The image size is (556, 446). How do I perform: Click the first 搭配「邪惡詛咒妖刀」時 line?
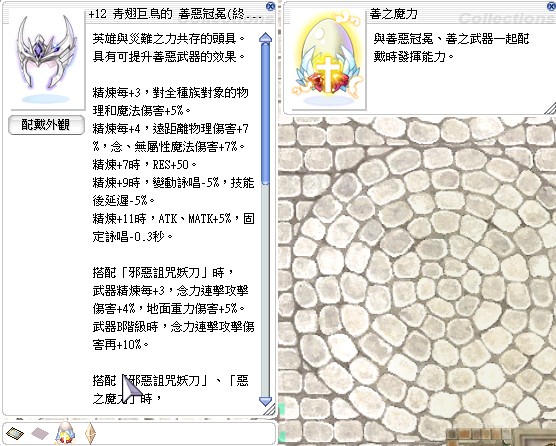163,273
